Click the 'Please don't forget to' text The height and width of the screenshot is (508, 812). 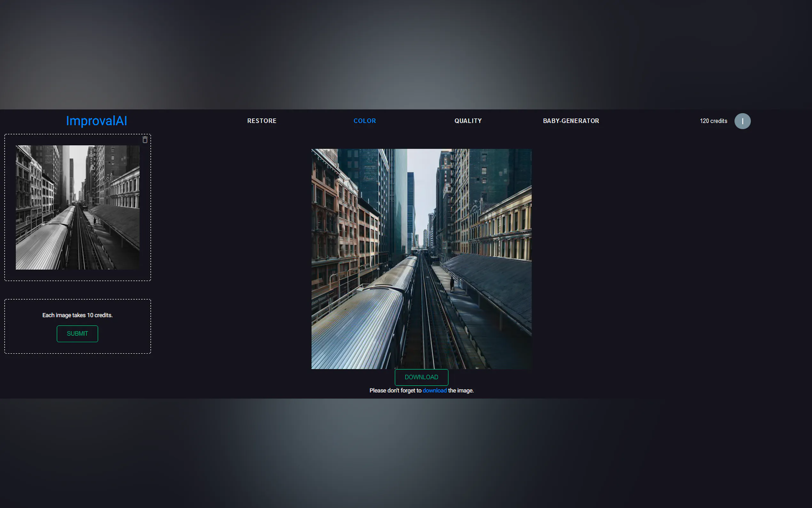(x=395, y=390)
